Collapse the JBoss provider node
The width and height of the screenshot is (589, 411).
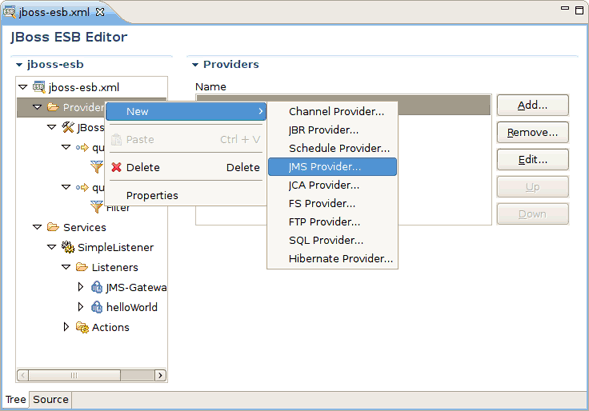(x=52, y=127)
